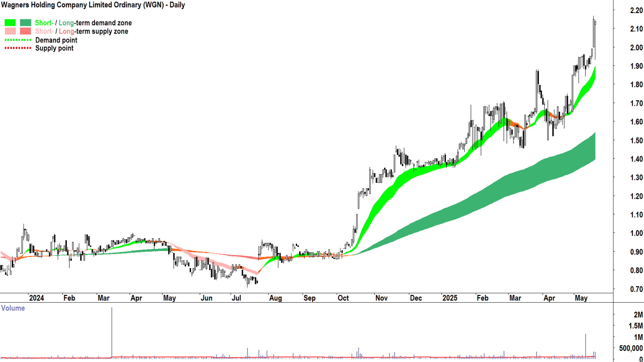Click the first Apr label after 2024

coord(136,298)
